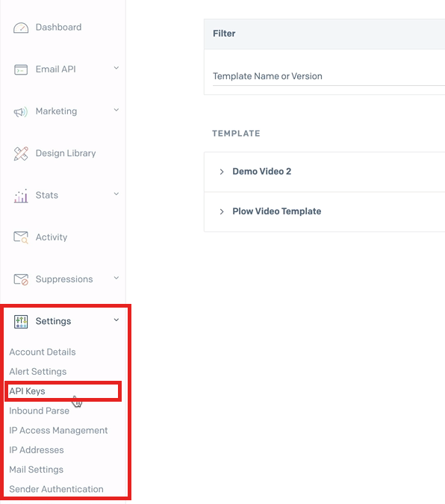This screenshot has height=504, width=445.
Task: Open the Dashboard gauge icon
Action: [x=21, y=28]
